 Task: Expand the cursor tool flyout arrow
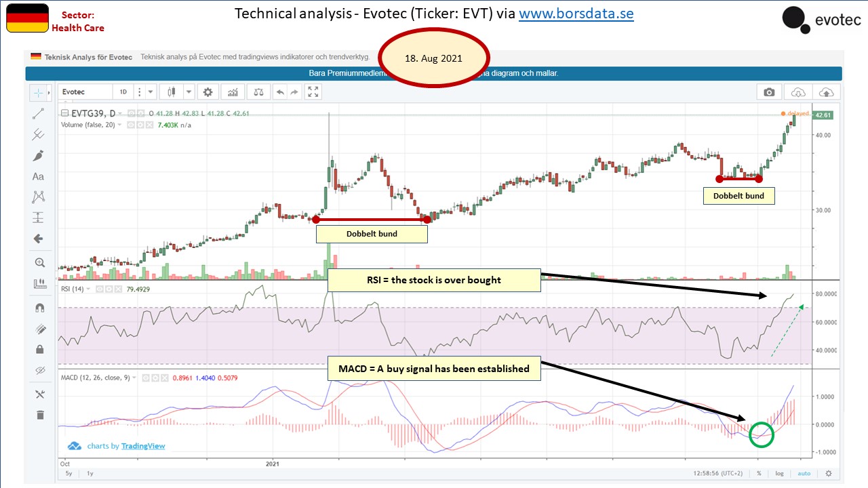tap(49, 93)
